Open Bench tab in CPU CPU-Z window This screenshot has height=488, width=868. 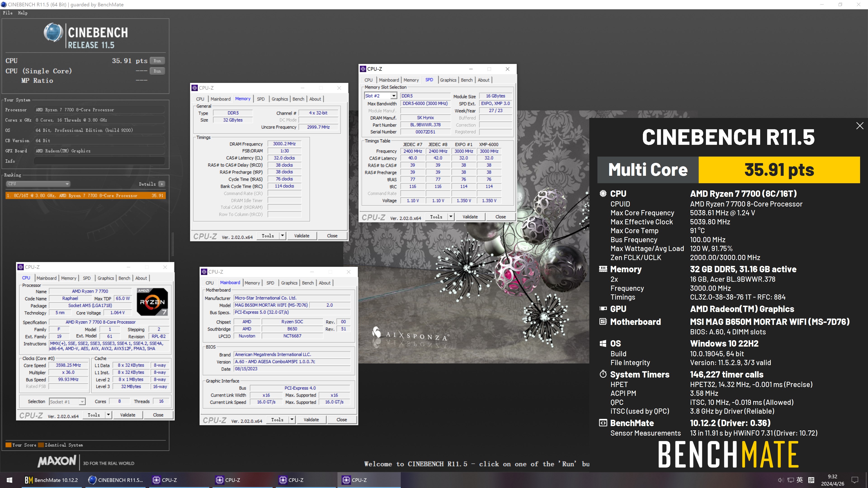(x=124, y=278)
